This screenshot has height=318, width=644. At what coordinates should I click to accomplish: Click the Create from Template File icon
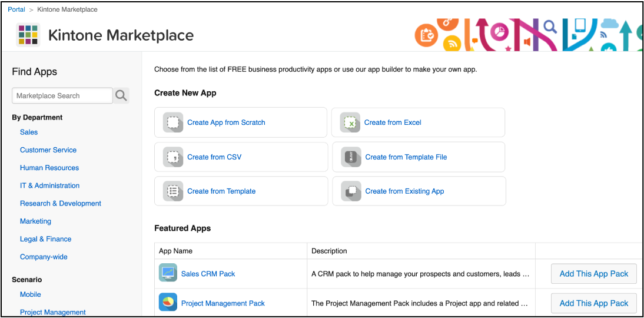tap(351, 157)
